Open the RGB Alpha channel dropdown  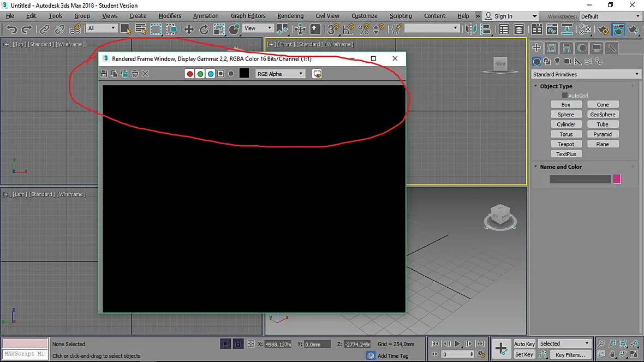click(x=280, y=74)
